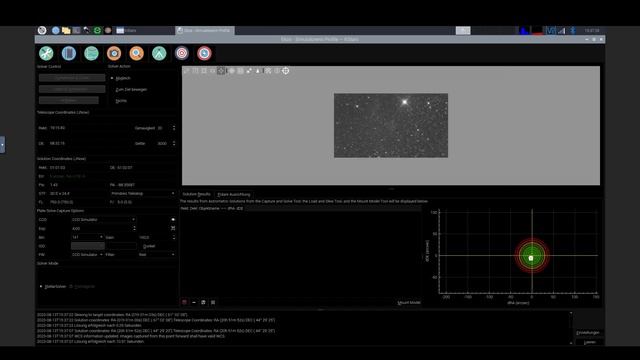
Task: Open the file manager folder icon in taskbar
Action: 66,30
